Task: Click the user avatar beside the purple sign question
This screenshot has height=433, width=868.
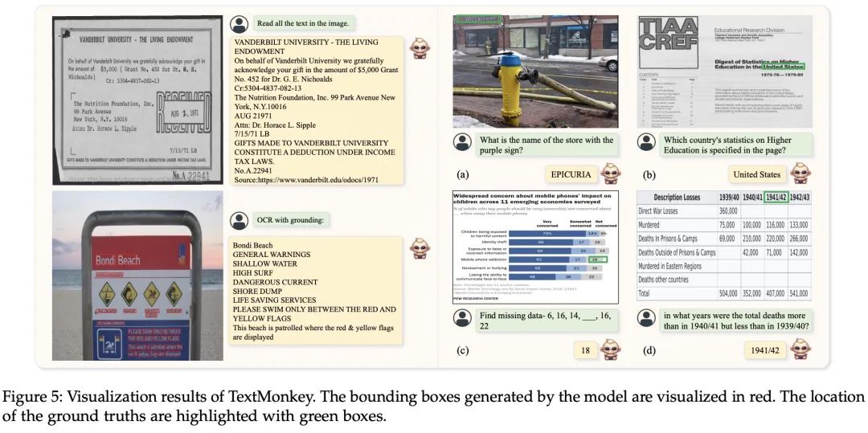Action: [x=462, y=141]
